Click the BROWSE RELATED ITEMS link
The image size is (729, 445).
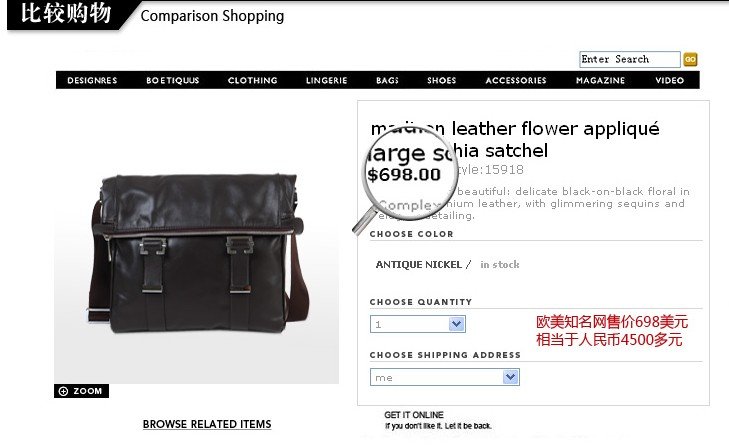point(207,424)
